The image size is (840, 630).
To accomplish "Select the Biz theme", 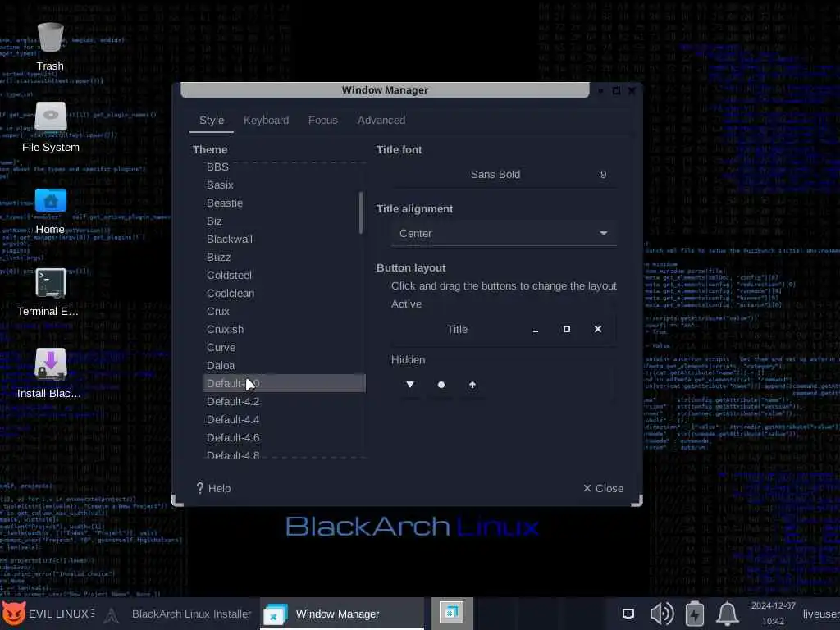I will point(284,221).
